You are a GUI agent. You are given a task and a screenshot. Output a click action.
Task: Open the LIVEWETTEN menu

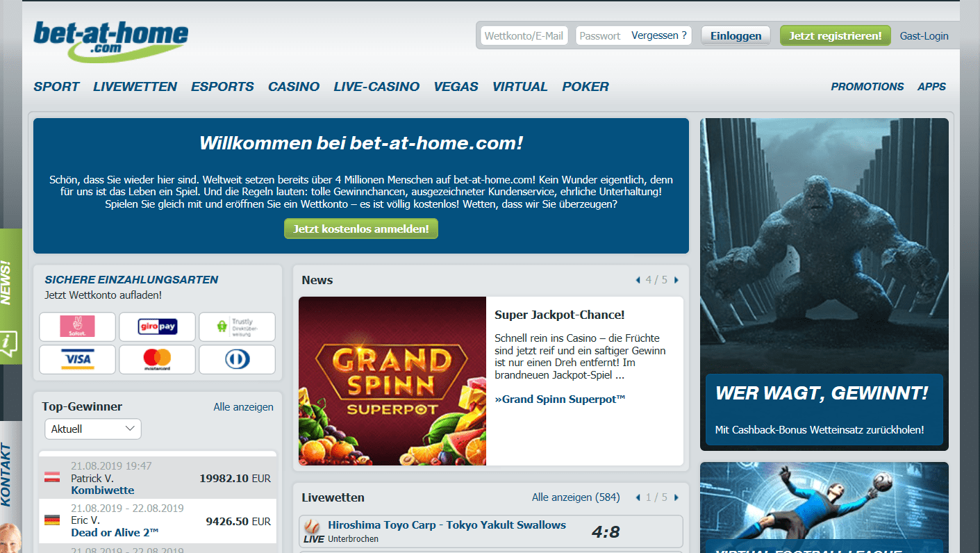pyautogui.click(x=135, y=87)
